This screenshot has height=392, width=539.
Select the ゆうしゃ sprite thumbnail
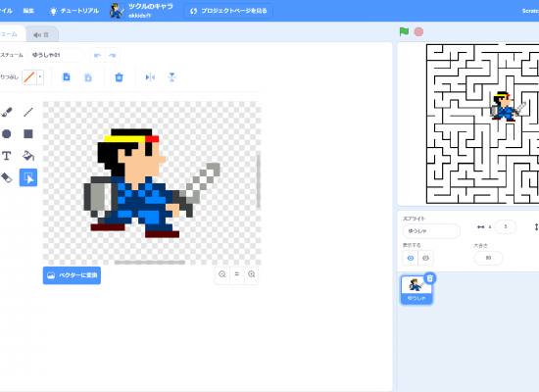[416, 290]
